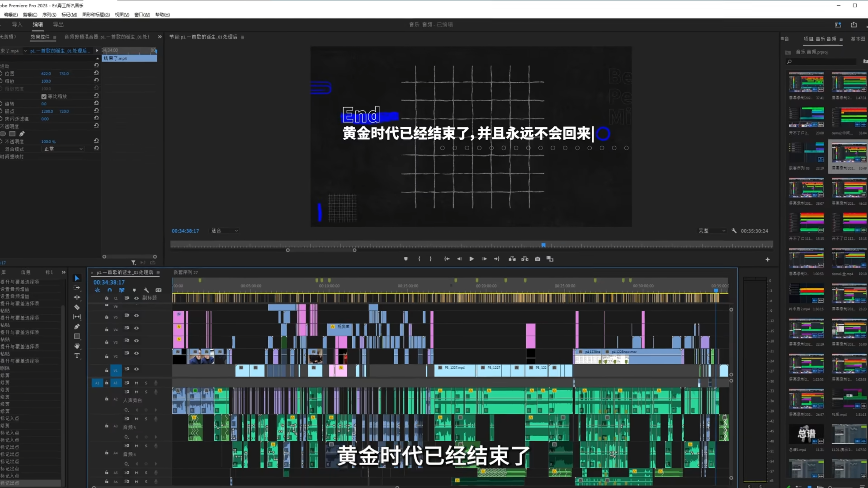Open the 完整 playback resolution dropdown

click(712, 231)
